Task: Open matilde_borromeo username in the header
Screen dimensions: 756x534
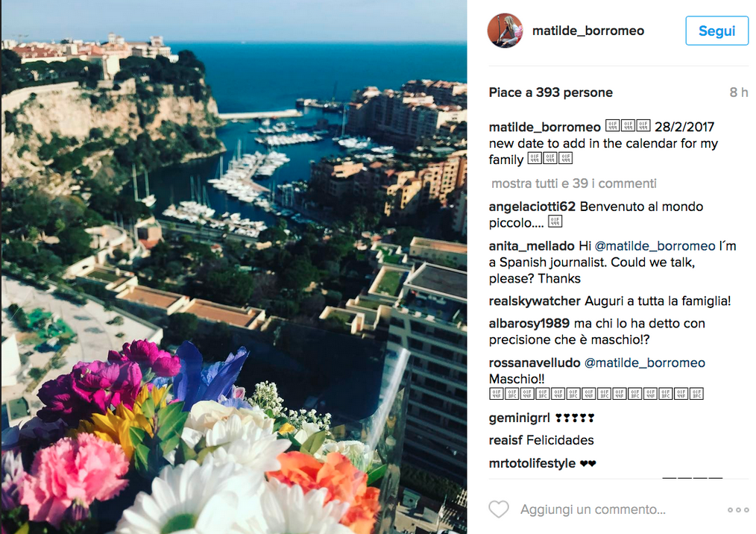Action: (x=588, y=31)
